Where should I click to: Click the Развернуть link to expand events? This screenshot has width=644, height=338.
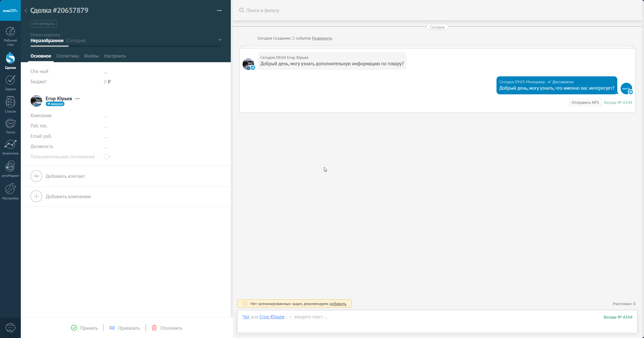point(322,38)
